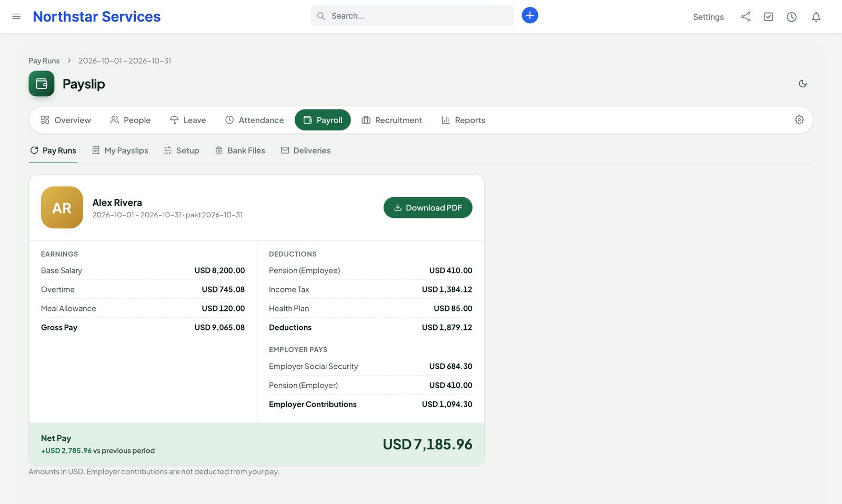Toggle dark mode moon icon
Viewport: 842px width, 504px height.
pyautogui.click(x=803, y=84)
